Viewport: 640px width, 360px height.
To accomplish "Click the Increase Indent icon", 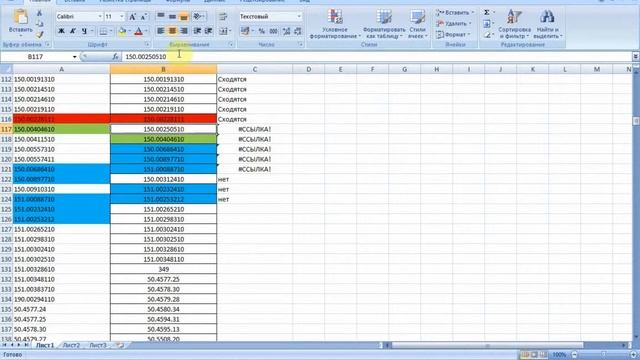I will (x=209, y=31).
